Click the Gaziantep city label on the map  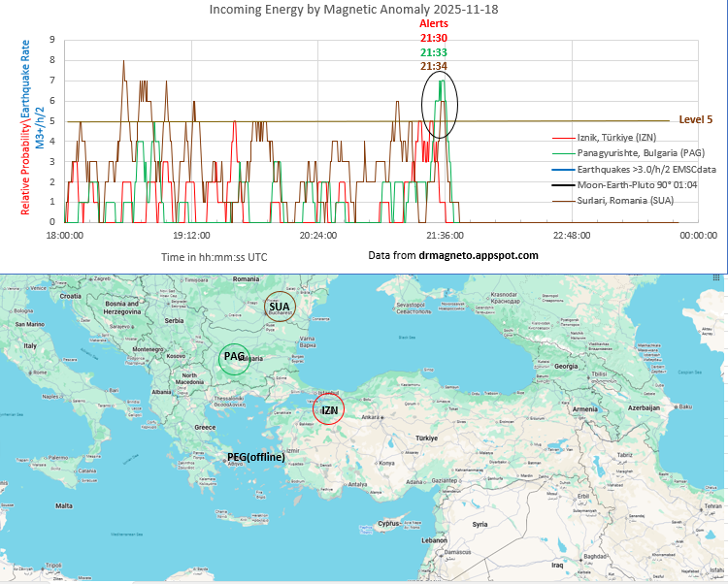pos(445,480)
